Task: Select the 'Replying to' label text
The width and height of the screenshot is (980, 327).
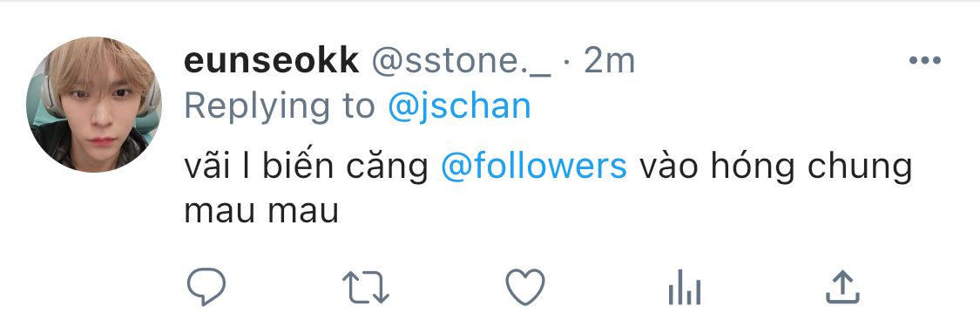Action: coord(279,107)
